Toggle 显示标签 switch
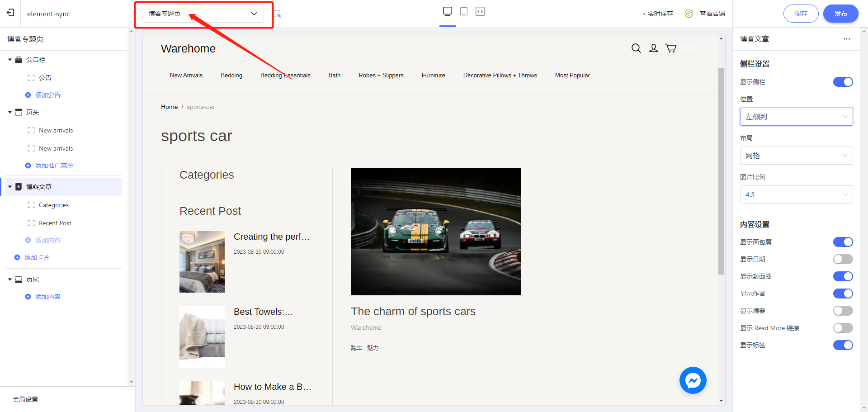This screenshot has height=412, width=868. pyautogui.click(x=843, y=345)
